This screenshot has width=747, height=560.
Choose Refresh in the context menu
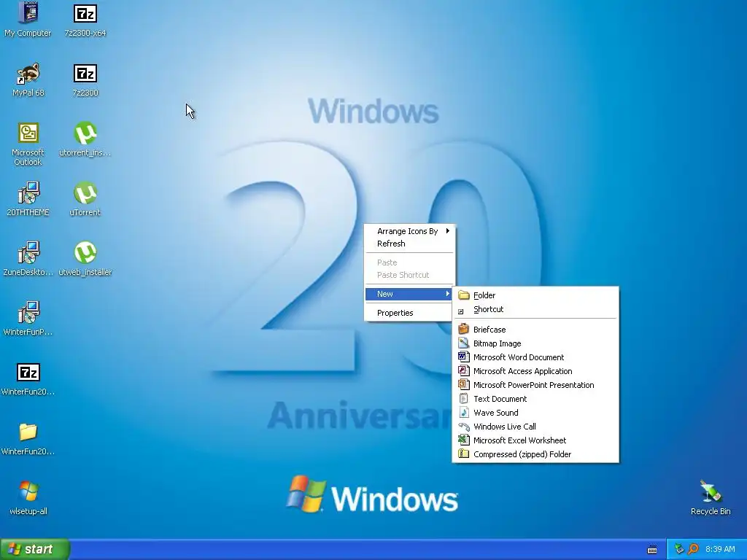409,244
